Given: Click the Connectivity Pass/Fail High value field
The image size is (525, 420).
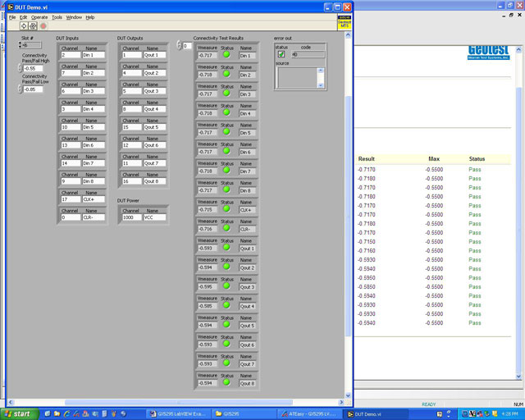Looking at the screenshot, I should coord(33,68).
